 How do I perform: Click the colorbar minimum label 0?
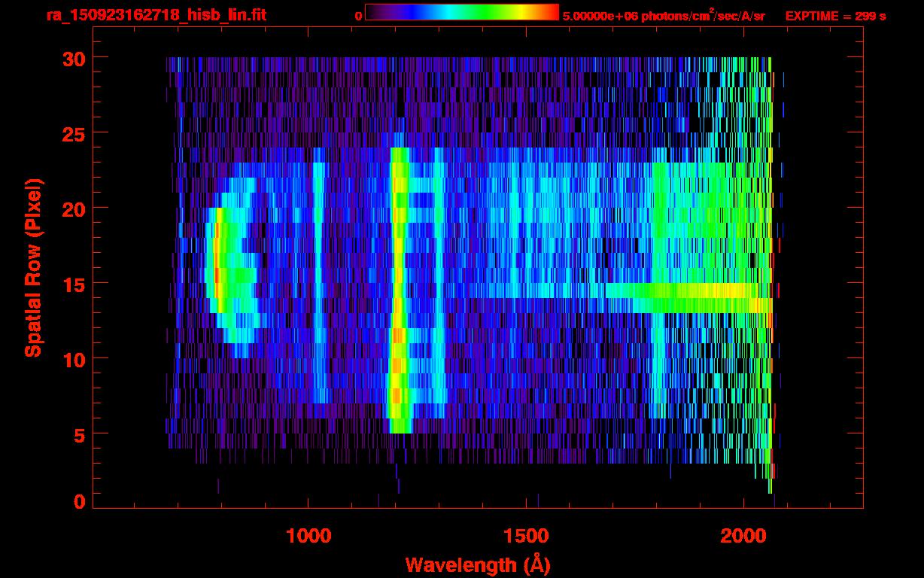click(358, 16)
